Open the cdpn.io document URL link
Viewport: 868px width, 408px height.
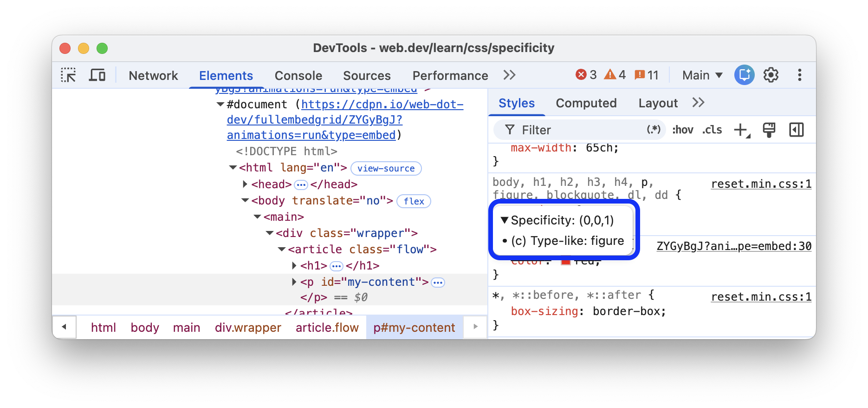(x=345, y=120)
